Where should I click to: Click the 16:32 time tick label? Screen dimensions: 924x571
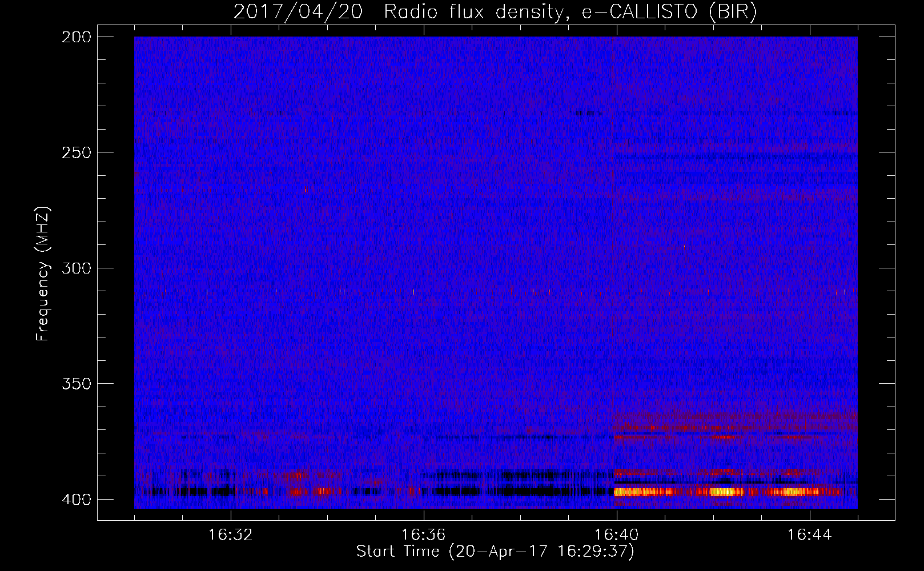(231, 535)
